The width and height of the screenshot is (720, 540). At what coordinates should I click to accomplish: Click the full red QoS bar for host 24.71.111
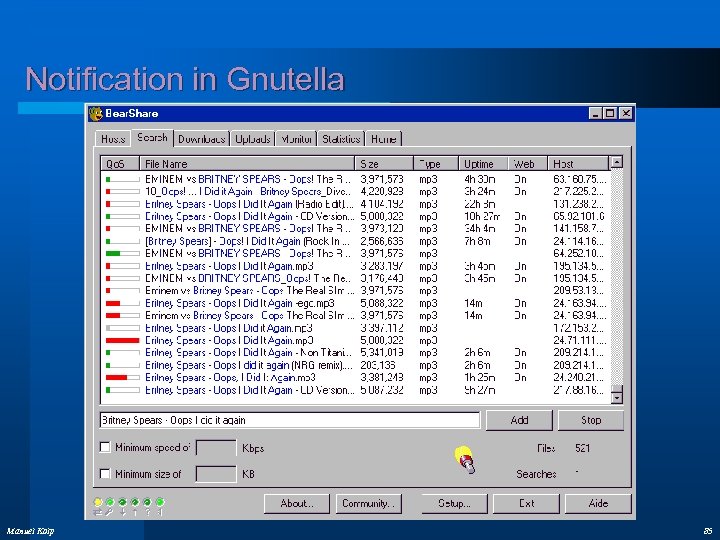point(122,340)
